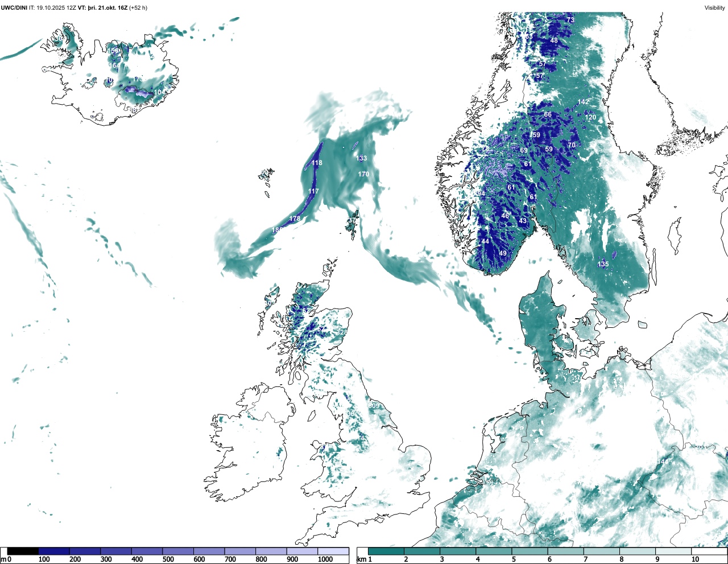Click the value '309' on England's east coast
Image resolution: width=728 pixels, height=564 pixels.
[x=374, y=406]
